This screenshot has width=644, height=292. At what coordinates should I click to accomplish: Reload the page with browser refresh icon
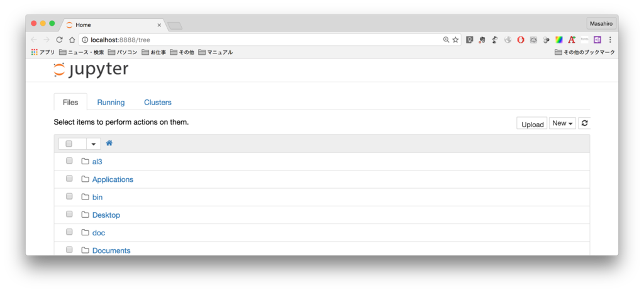[59, 40]
